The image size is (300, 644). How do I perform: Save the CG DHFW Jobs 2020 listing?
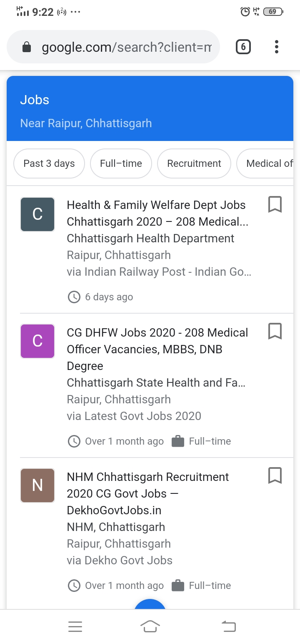point(275,331)
